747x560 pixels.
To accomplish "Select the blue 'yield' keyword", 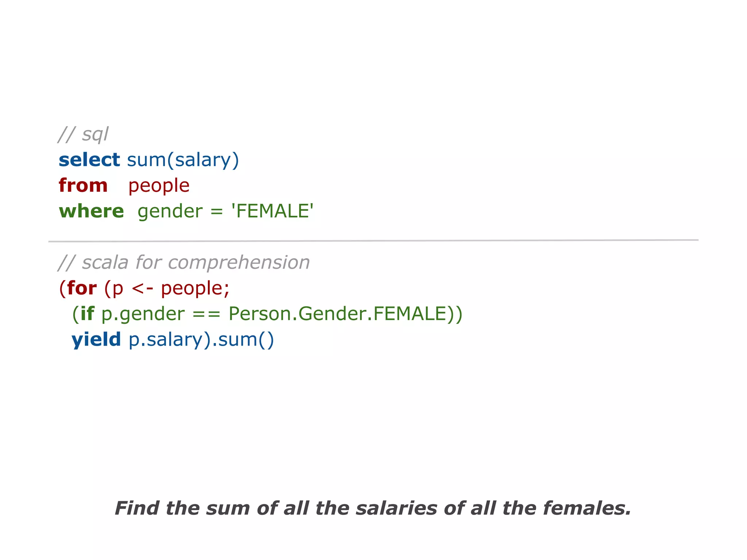I will pyautogui.click(x=96, y=340).
